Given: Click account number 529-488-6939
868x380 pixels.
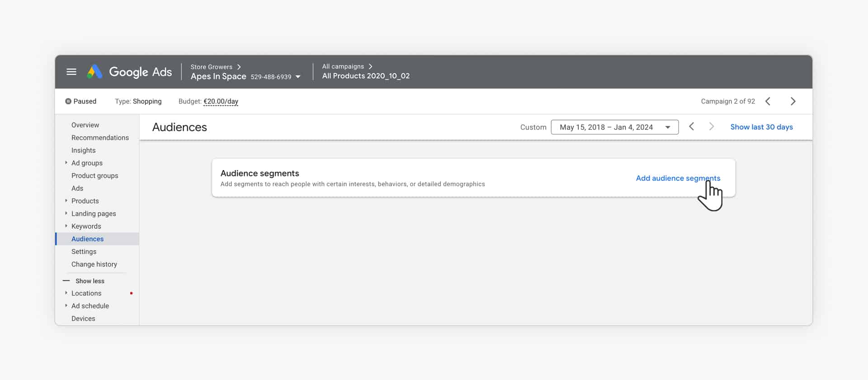Looking at the screenshot, I should click(x=271, y=77).
